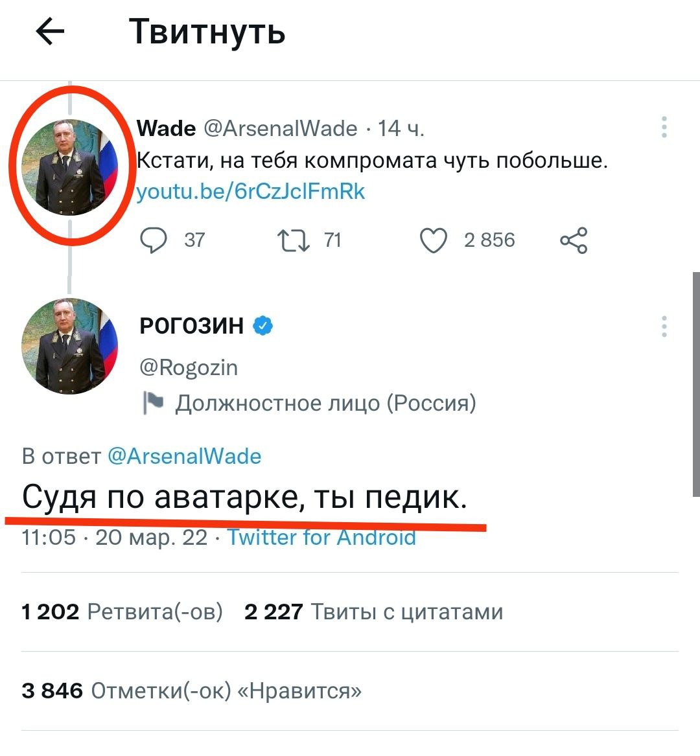Tap the back arrow icon
This screenshot has width=700, height=756.
pos(50,31)
